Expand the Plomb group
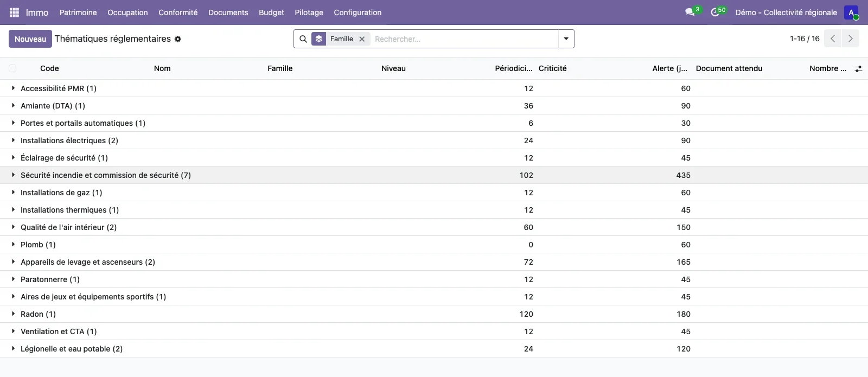 (434, 245)
